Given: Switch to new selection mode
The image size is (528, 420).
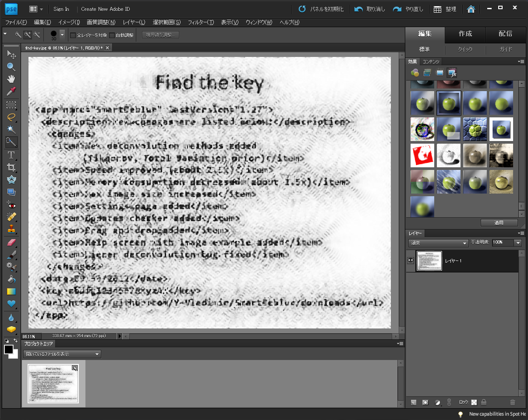Looking at the screenshot, I should tap(18, 35).
